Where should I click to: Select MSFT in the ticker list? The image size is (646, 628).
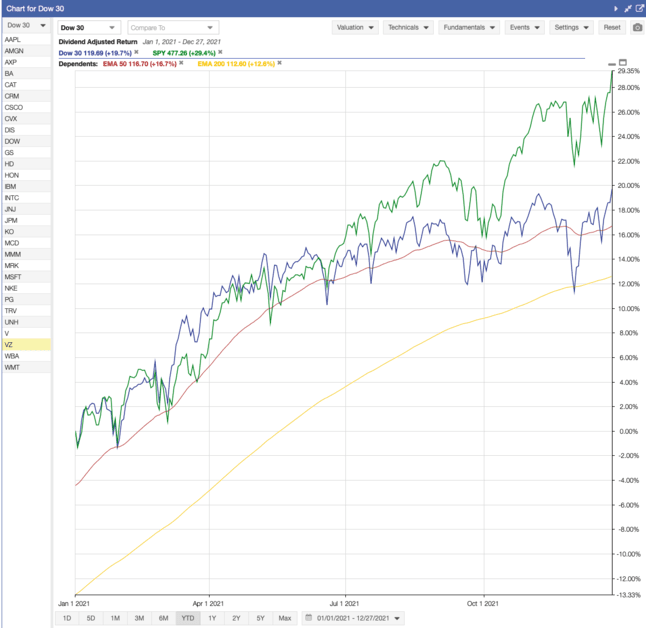point(26,277)
